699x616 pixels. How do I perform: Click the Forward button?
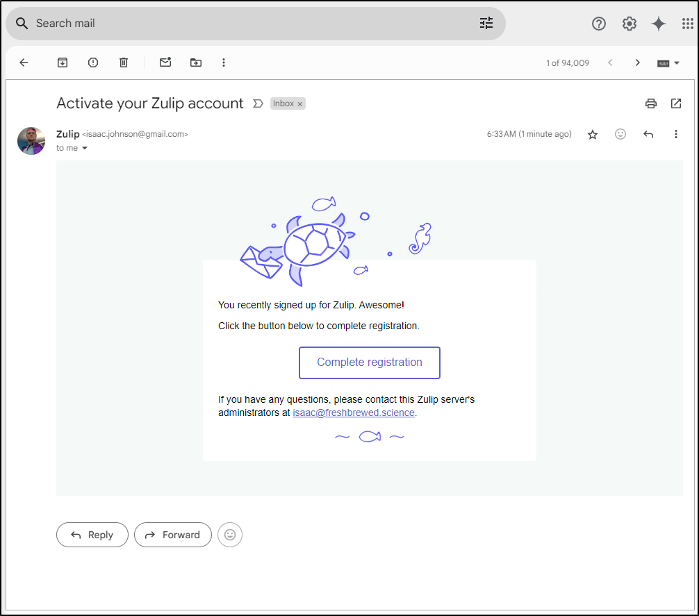click(173, 535)
